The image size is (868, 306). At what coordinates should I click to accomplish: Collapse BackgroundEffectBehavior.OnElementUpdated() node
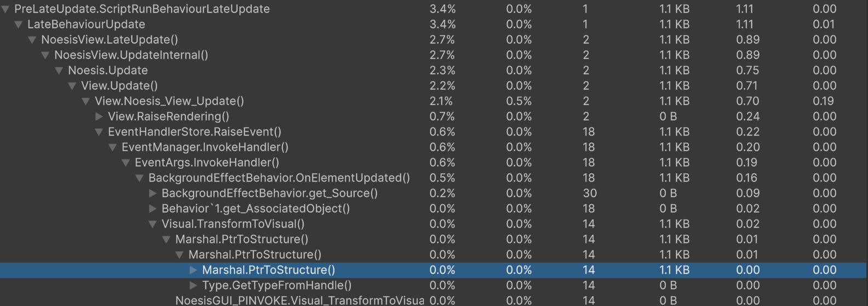point(139,178)
